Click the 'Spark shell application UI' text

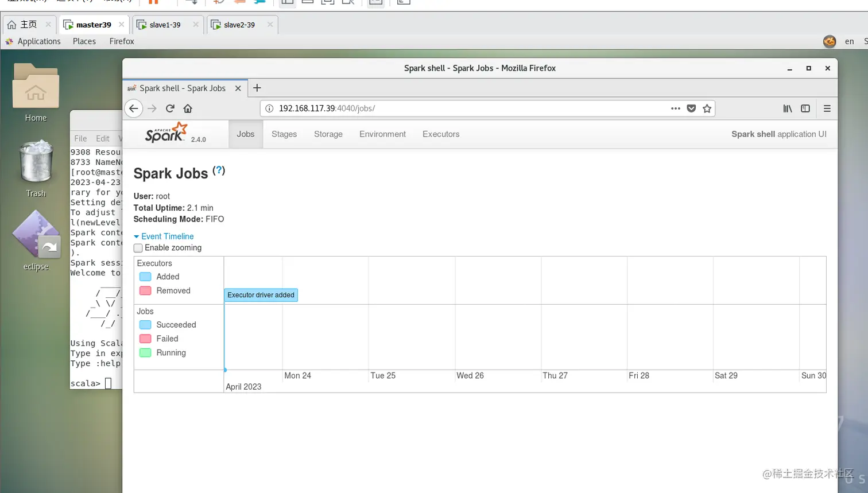coord(779,134)
